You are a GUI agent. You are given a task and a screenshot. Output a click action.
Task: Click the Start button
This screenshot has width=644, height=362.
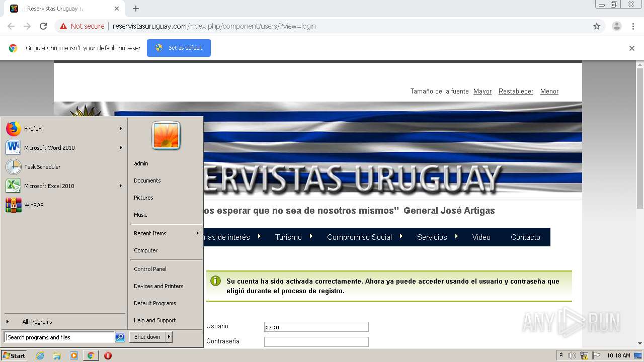coord(14,355)
